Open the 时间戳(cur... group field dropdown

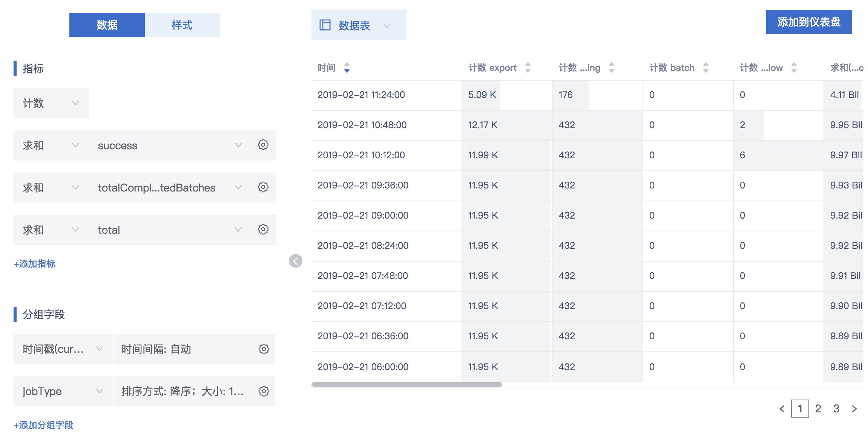(63, 349)
